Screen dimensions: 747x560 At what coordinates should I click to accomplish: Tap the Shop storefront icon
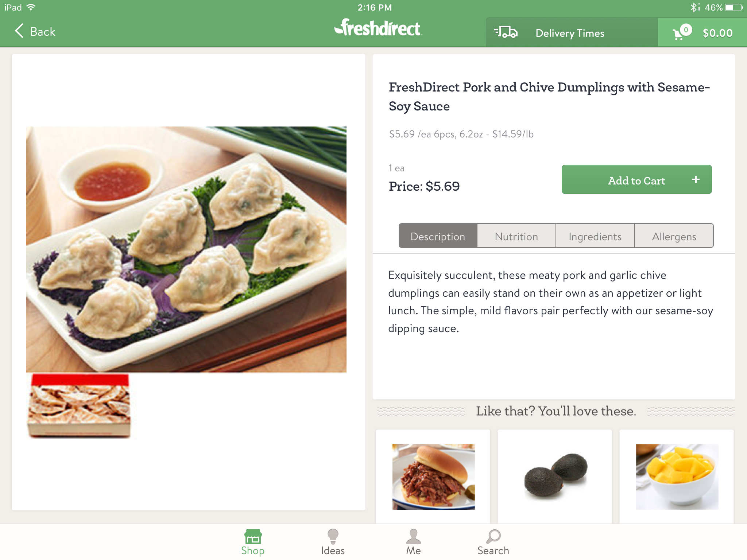click(x=253, y=537)
